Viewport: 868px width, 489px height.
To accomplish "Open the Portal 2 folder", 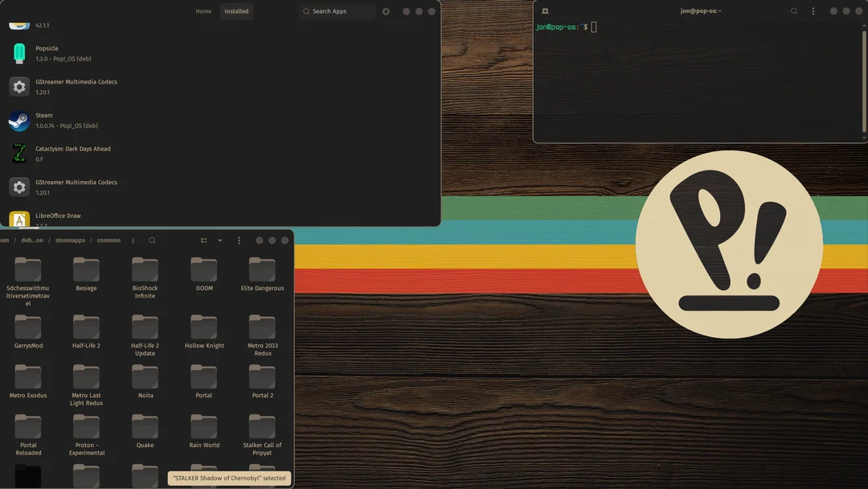I will [x=262, y=375].
